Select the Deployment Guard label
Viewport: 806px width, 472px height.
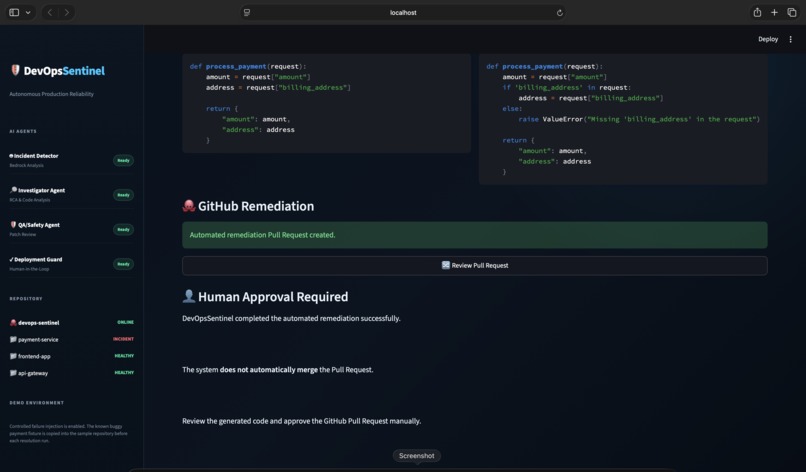click(38, 260)
